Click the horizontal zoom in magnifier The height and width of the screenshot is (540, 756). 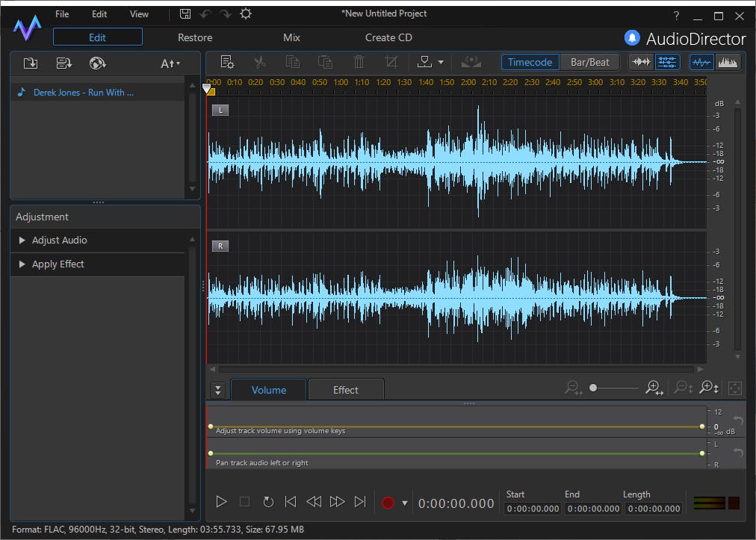coord(654,388)
